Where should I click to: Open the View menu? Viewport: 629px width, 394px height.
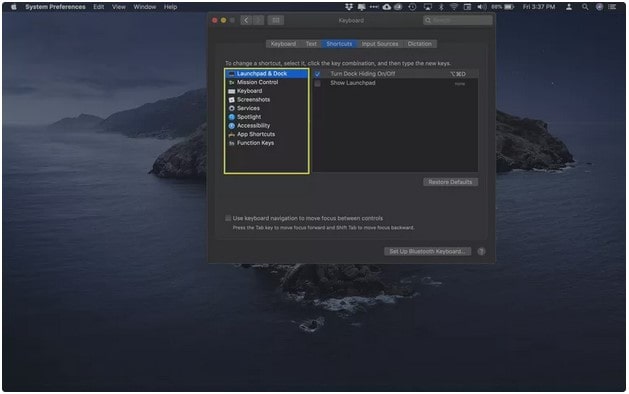119,7
